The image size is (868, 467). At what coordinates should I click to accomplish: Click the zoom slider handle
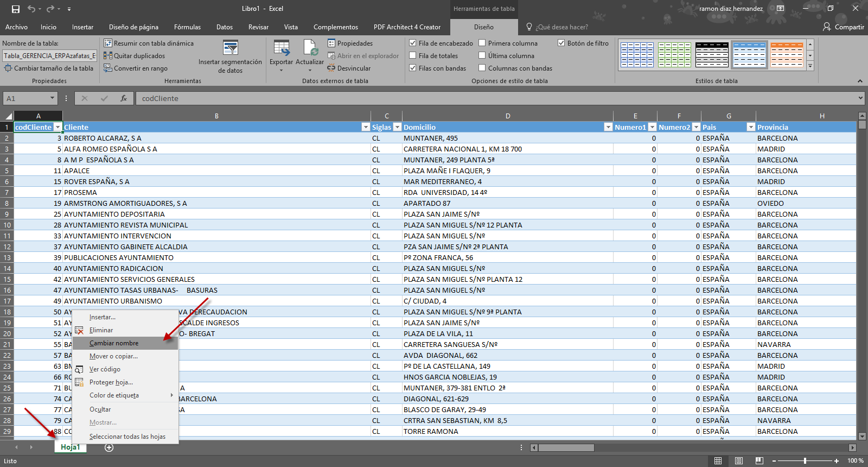coord(805,460)
